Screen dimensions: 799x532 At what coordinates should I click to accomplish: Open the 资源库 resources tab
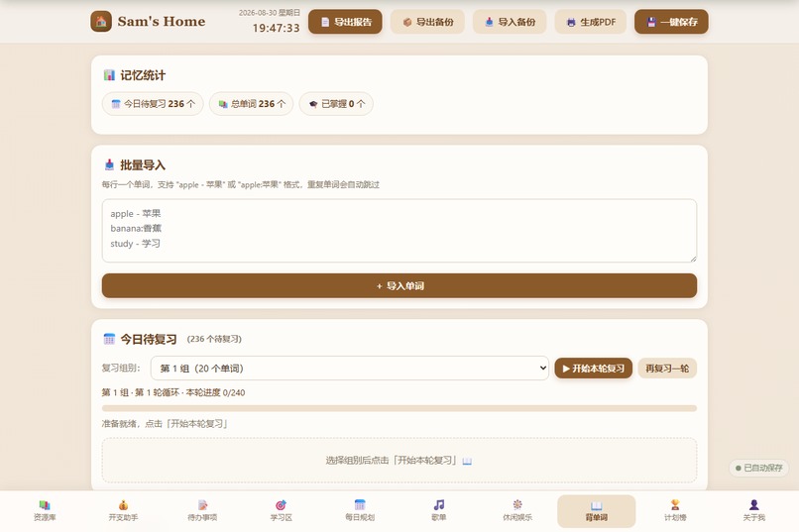pyautogui.click(x=45, y=510)
